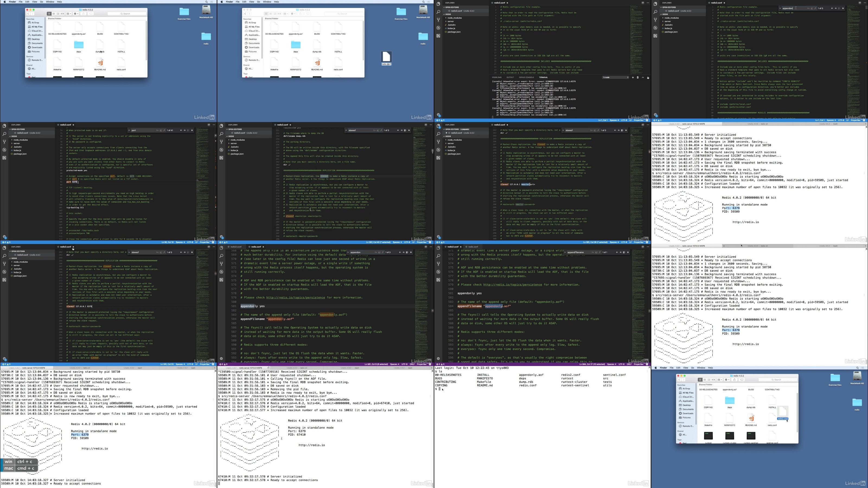Open the '1: node' terminal selector dropdown

point(616,78)
